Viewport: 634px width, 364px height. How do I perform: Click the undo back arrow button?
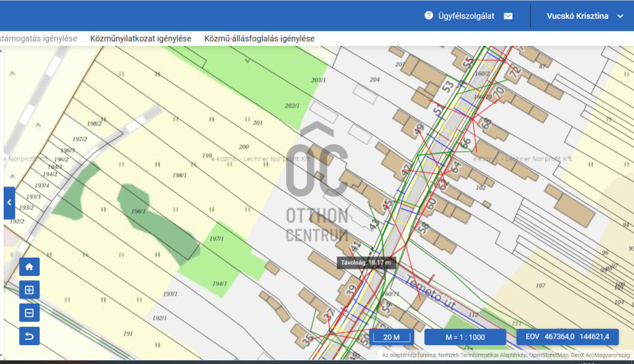(29, 336)
